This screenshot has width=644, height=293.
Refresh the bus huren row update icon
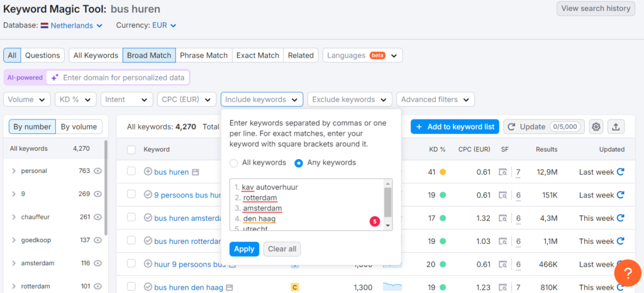point(621,172)
